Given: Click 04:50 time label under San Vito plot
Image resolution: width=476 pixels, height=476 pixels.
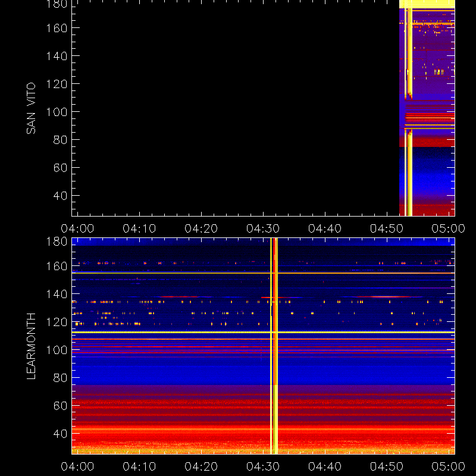Looking at the screenshot, I should pyautogui.click(x=387, y=228).
